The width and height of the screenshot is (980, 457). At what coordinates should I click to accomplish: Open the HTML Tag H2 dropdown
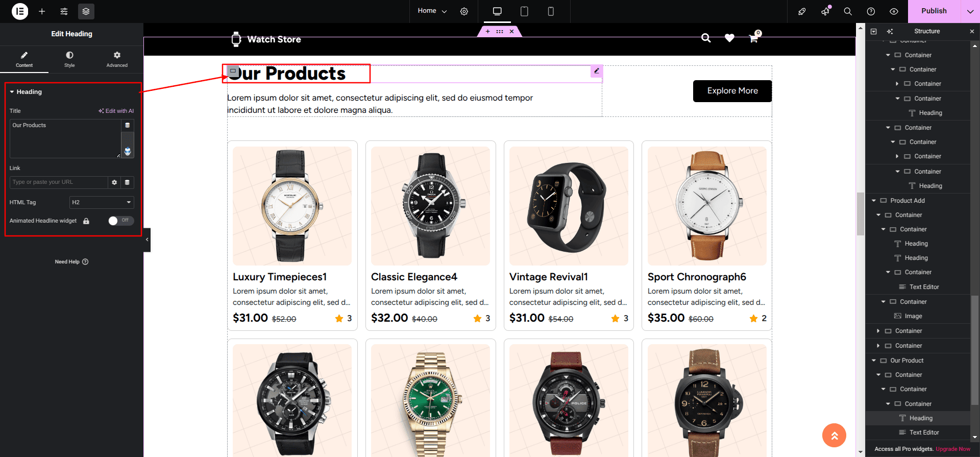102,202
